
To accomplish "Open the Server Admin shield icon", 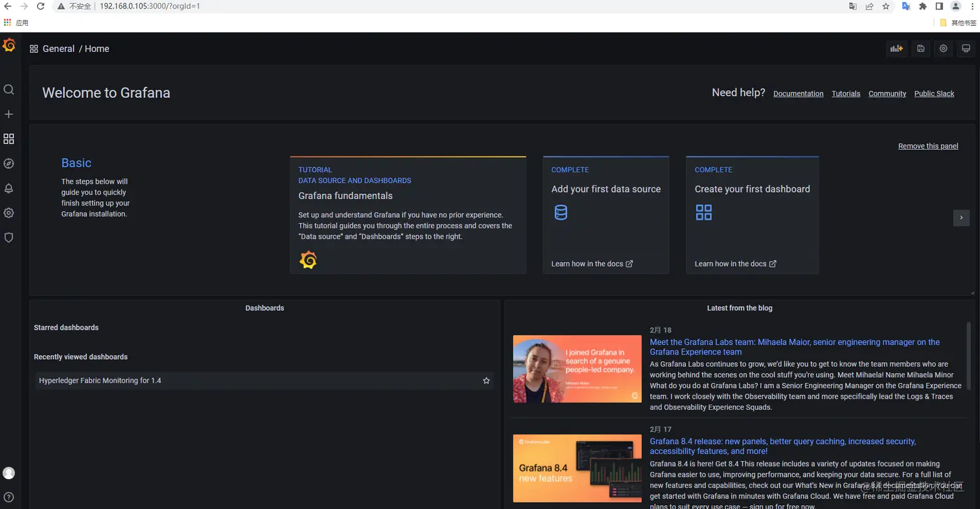I will point(8,237).
